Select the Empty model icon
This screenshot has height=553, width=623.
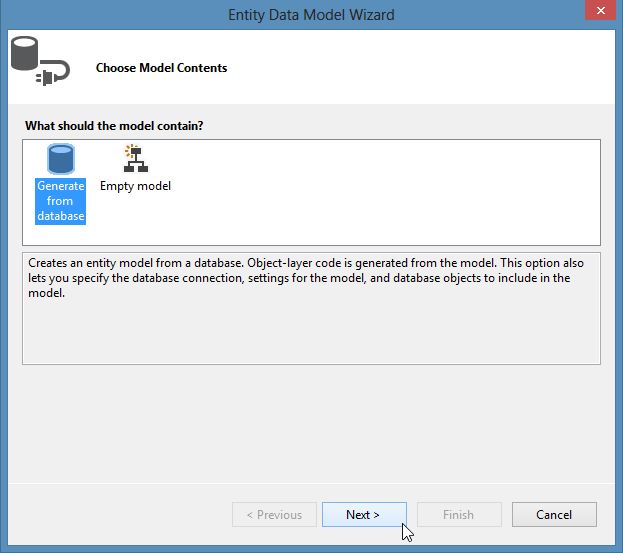pyautogui.click(x=135, y=159)
